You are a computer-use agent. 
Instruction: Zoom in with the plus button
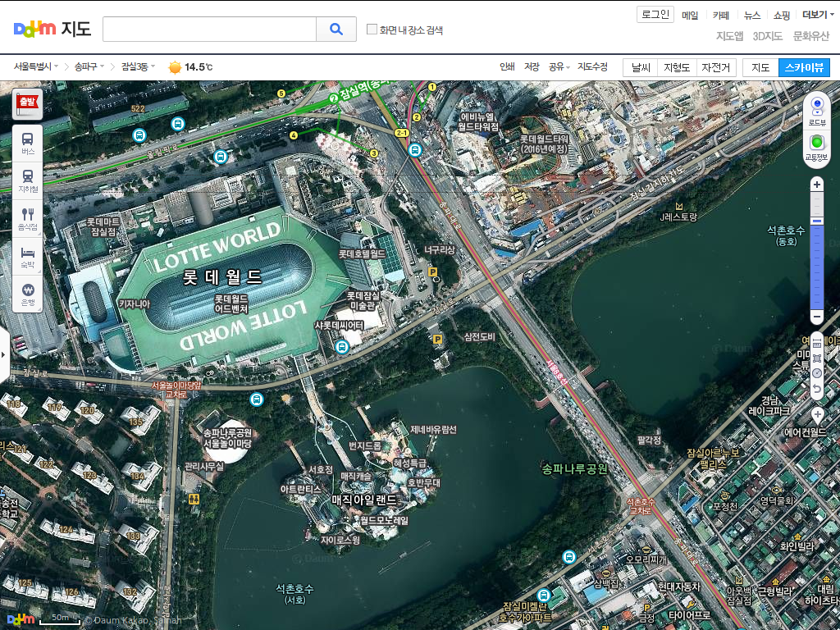pyautogui.click(x=816, y=185)
